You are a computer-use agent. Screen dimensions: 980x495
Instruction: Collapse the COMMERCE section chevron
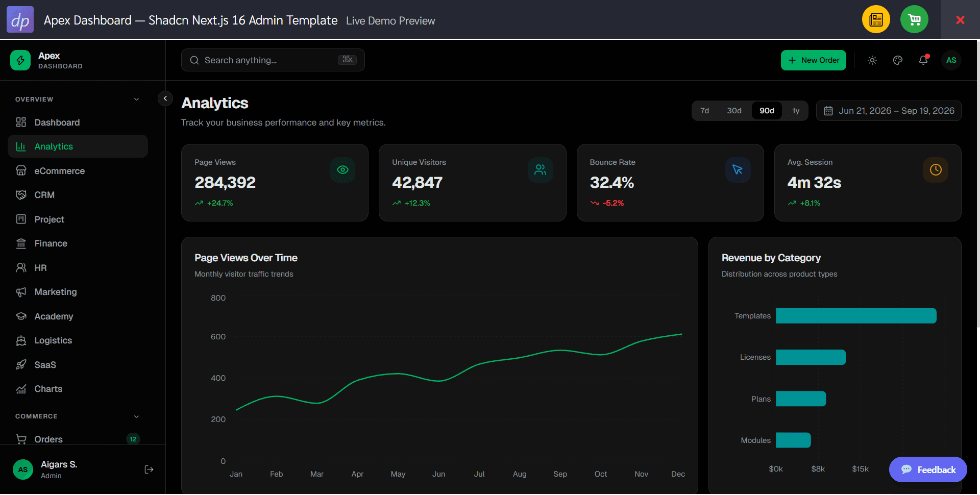pos(136,416)
